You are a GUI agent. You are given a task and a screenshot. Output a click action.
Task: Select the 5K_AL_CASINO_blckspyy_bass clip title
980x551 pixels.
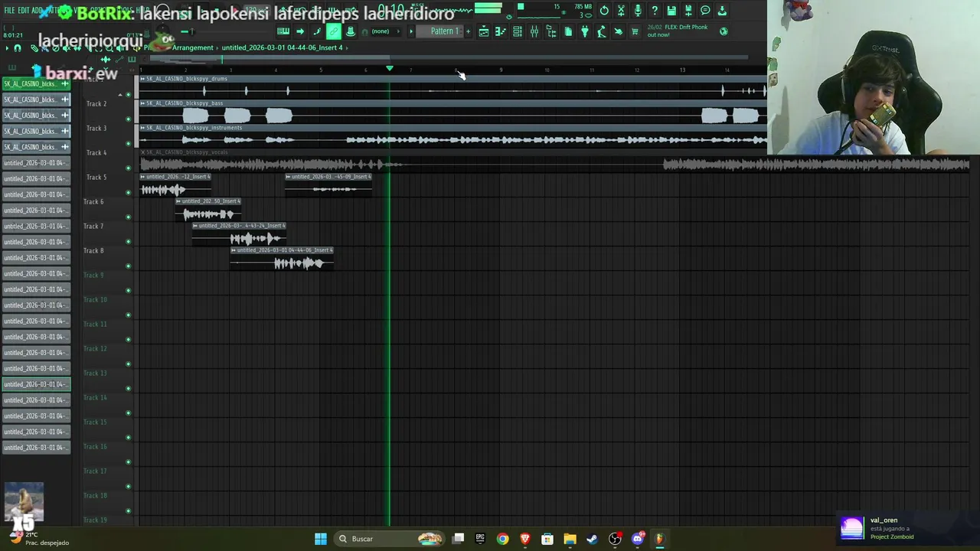[185, 103]
